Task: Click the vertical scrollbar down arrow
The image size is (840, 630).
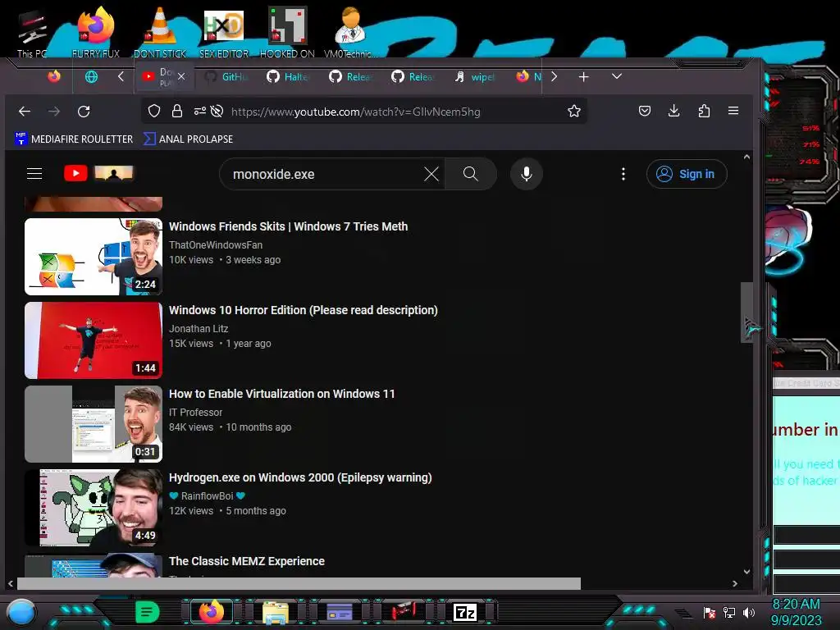Action: (746, 572)
